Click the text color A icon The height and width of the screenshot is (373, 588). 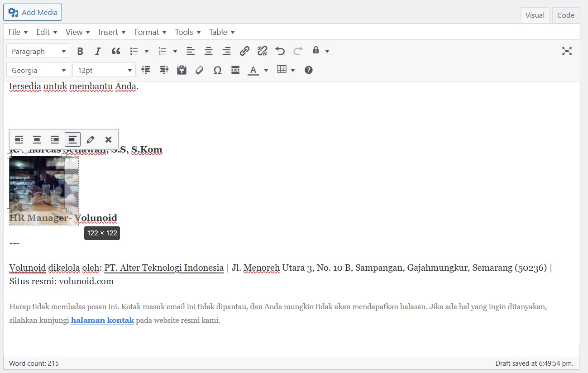(253, 70)
